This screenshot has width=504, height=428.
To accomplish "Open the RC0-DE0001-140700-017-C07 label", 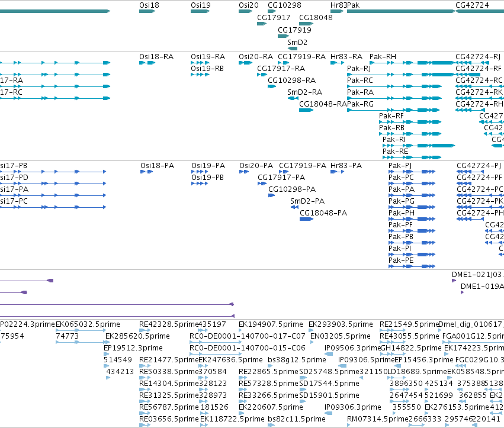I will coord(247,336).
